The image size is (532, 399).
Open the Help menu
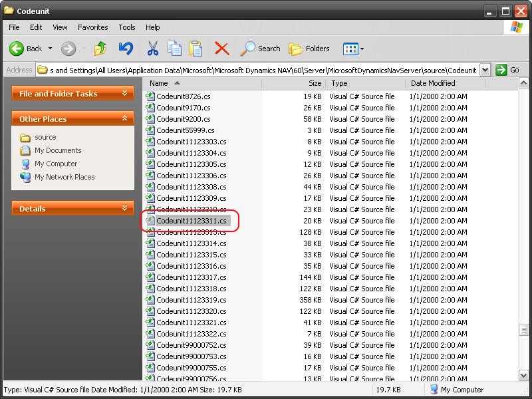click(x=153, y=27)
